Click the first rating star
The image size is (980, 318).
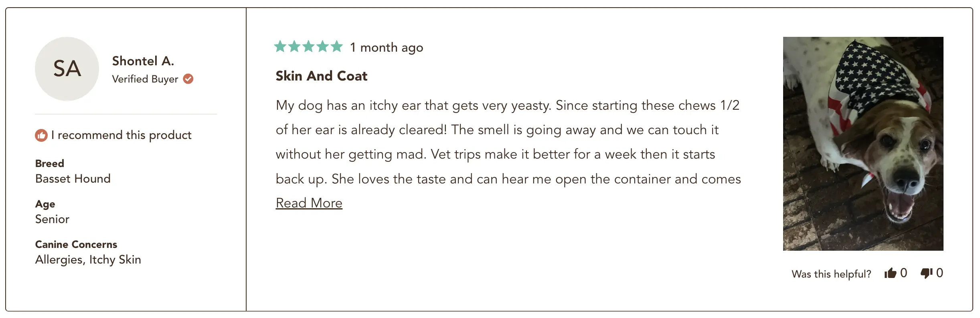[x=280, y=46]
